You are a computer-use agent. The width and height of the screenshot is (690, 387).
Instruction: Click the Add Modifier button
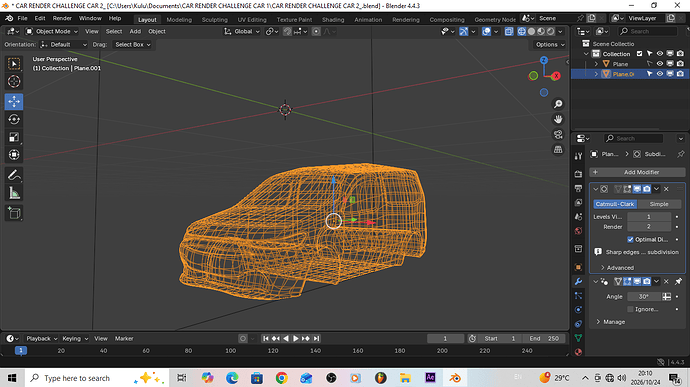click(637, 172)
